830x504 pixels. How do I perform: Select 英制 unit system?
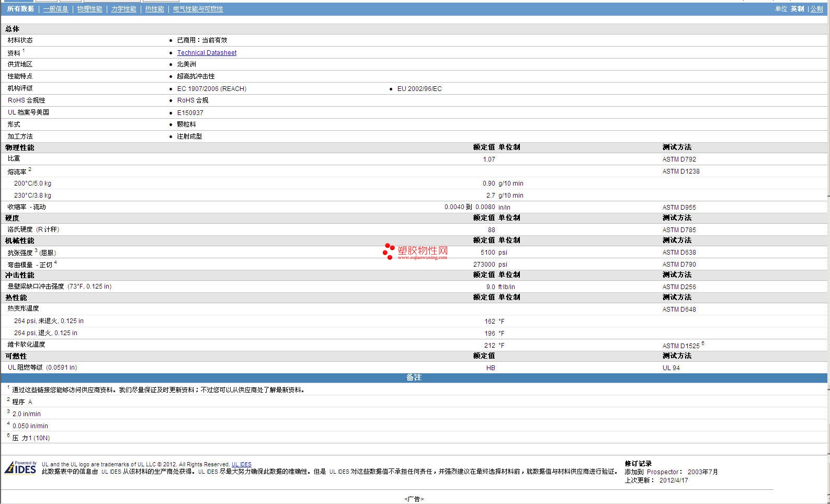pos(797,9)
